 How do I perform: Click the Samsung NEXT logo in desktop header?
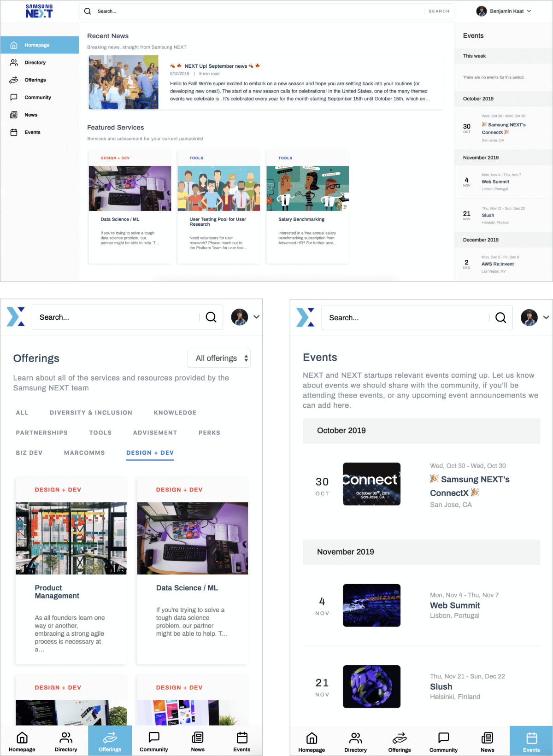coord(39,11)
